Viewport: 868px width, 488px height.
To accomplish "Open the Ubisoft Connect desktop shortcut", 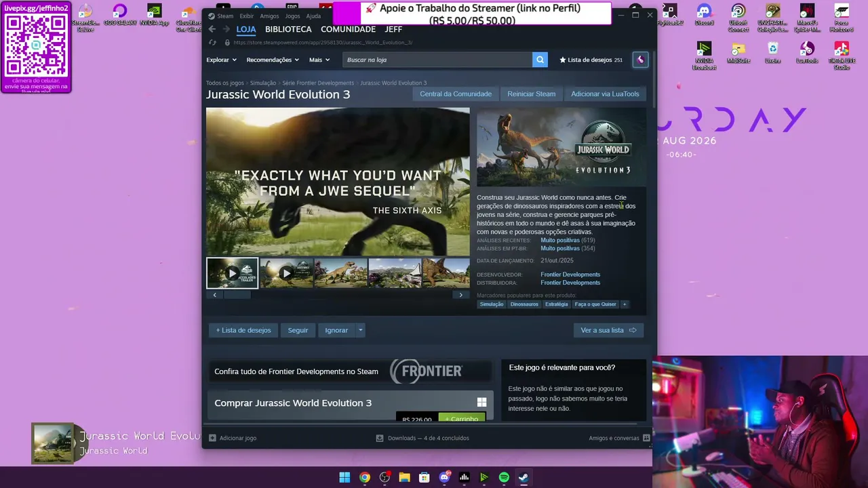I will click(738, 18).
